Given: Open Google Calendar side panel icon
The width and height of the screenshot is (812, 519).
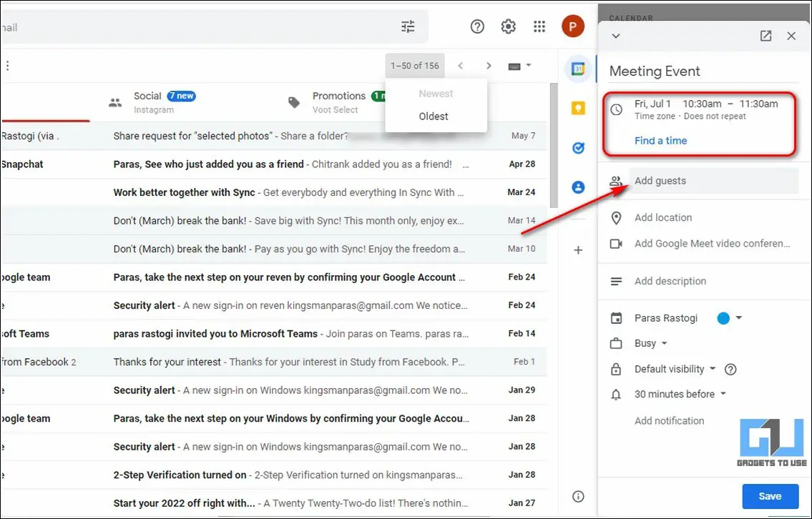Looking at the screenshot, I should tap(578, 69).
